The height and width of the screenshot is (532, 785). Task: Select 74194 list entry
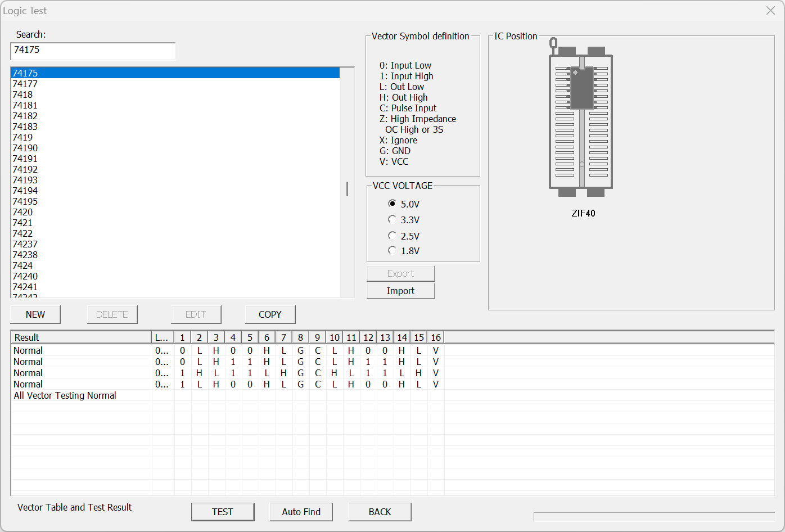175,191
